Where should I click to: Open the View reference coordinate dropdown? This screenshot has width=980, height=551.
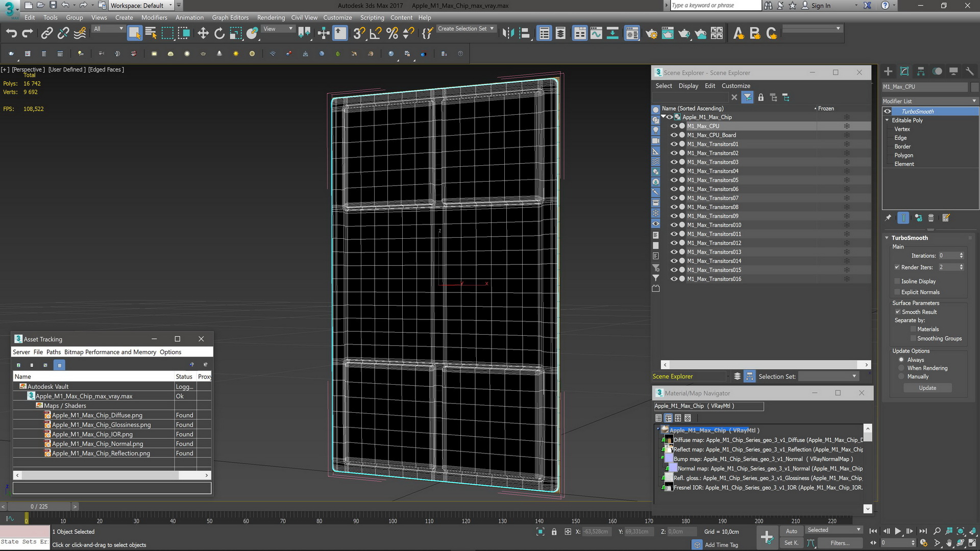(x=278, y=29)
